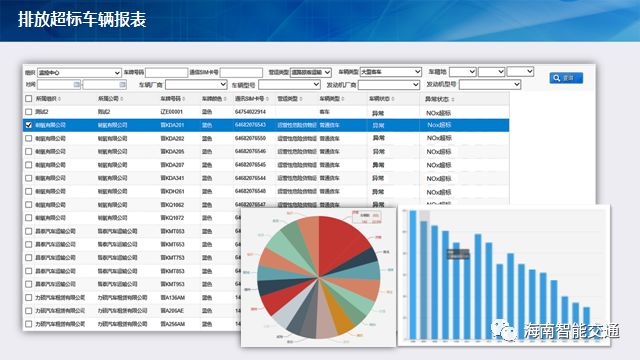Screen dimensions: 640x360
Task: Expand the 发动机型号 dropdown
Action: point(490,84)
